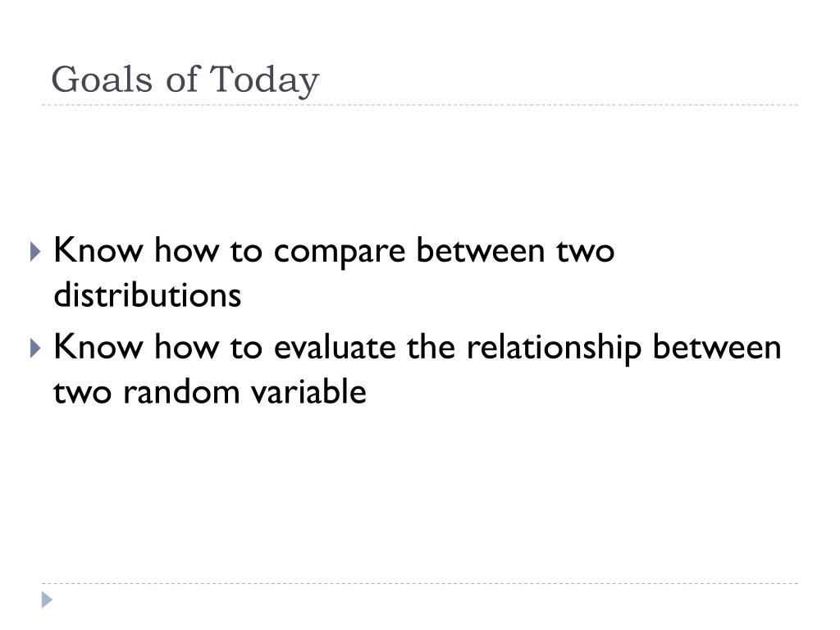This screenshot has width=840, height=630.
Task: Click the word "evaluate" in second bullet
Action: click(336, 347)
